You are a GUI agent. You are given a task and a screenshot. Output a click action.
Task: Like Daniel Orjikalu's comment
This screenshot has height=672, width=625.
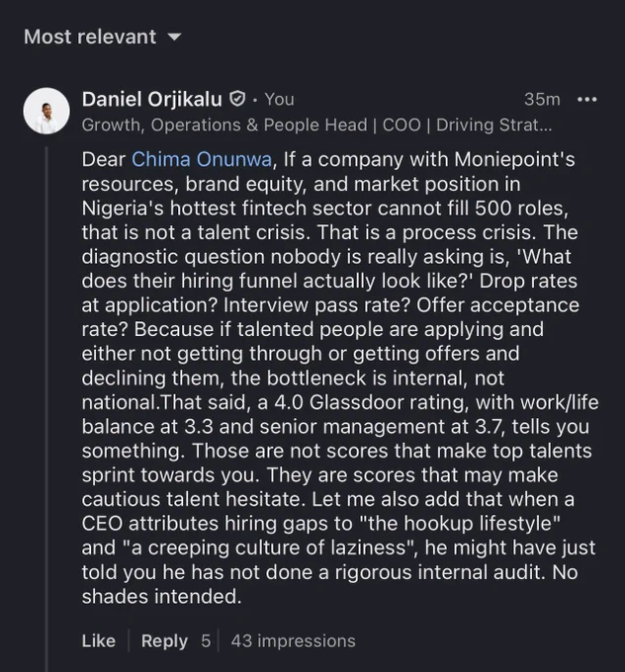coord(98,641)
